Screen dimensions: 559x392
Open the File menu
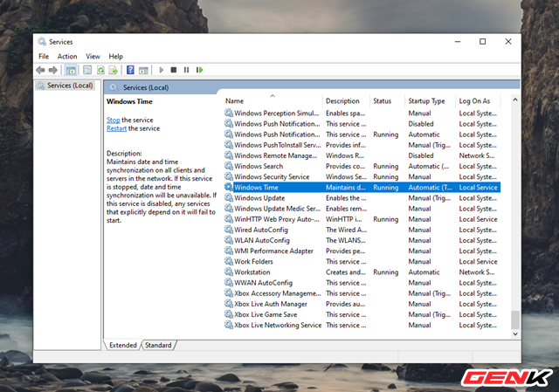[x=44, y=56]
